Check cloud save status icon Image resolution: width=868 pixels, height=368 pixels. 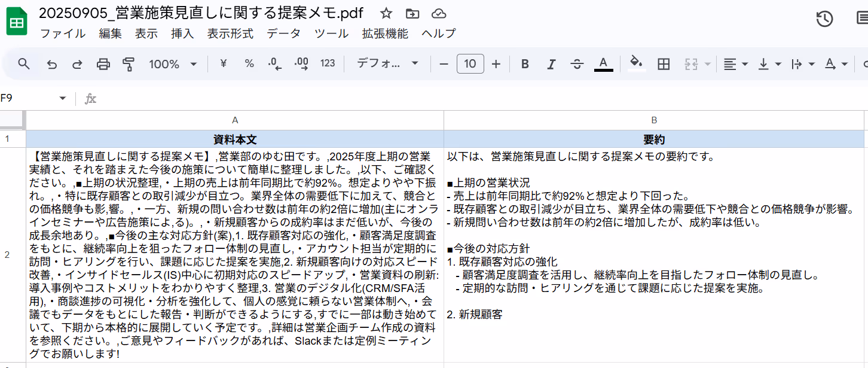coord(439,13)
